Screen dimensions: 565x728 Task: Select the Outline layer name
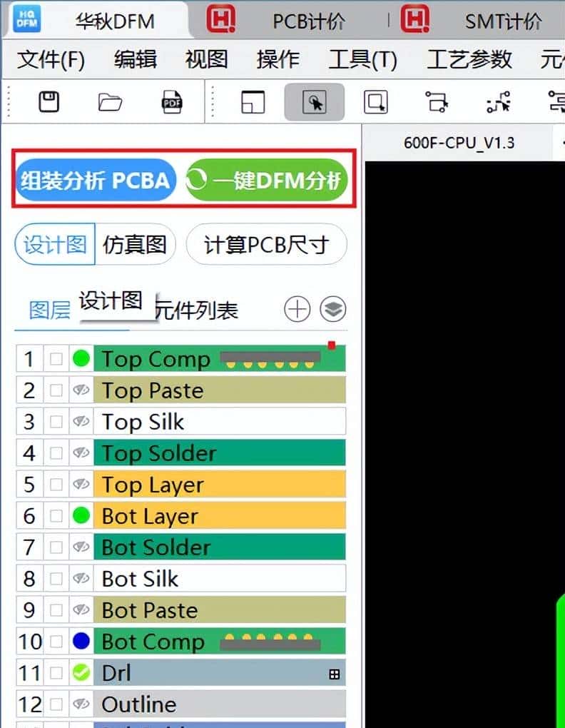138,704
